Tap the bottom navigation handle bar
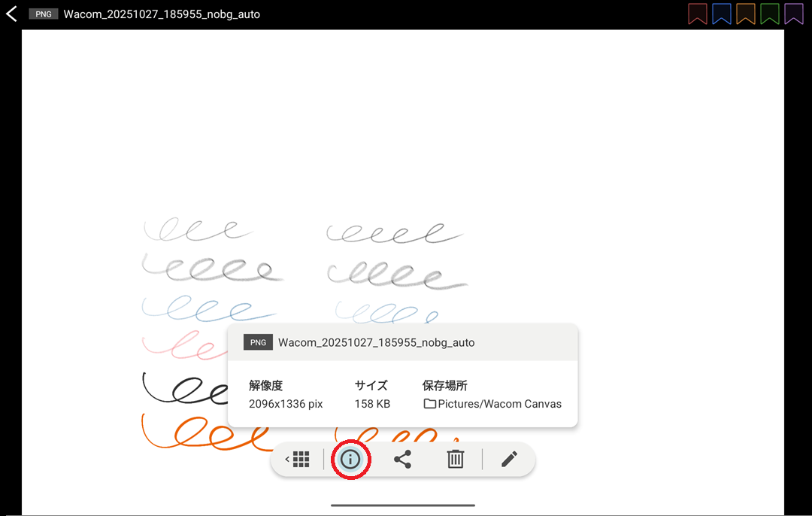 403,505
